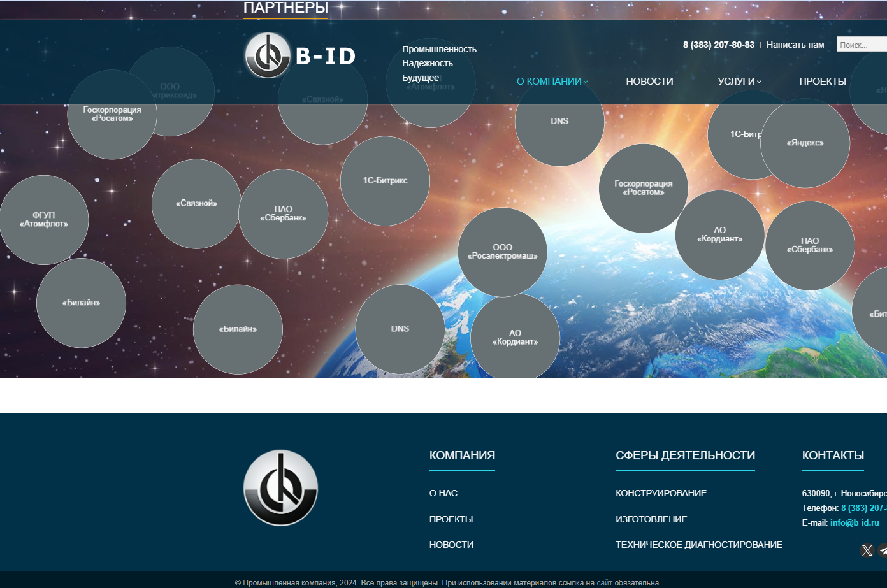The width and height of the screenshot is (887, 588).
Task: Select the ФГУП «Атомфлот» partner bubble
Action: [43, 220]
